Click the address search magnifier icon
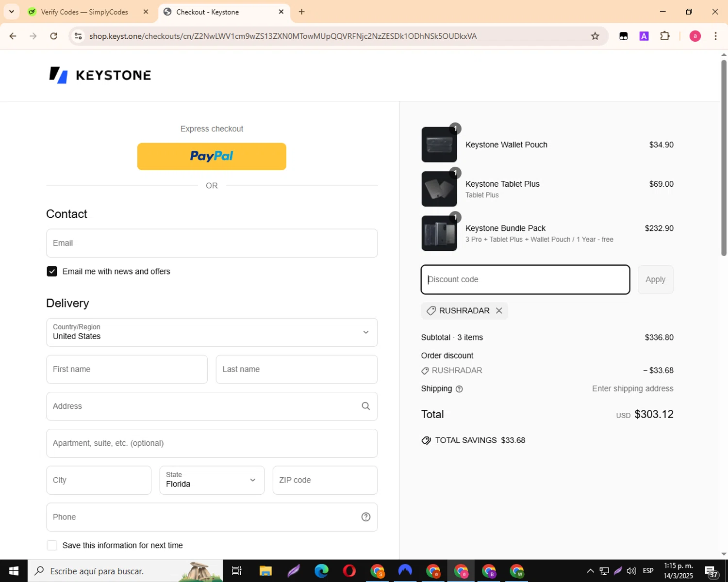The image size is (728, 582). pyautogui.click(x=366, y=406)
